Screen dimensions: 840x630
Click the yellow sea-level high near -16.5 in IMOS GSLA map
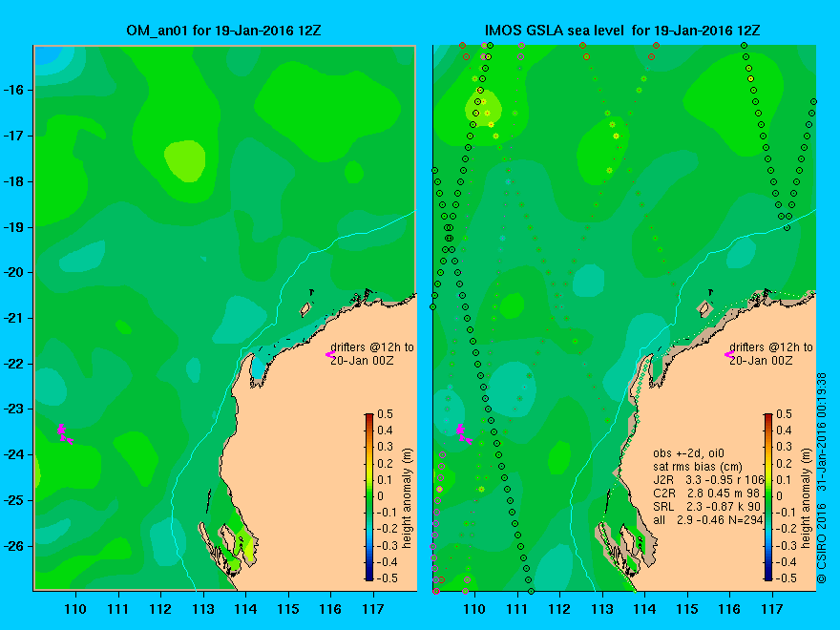point(483,110)
